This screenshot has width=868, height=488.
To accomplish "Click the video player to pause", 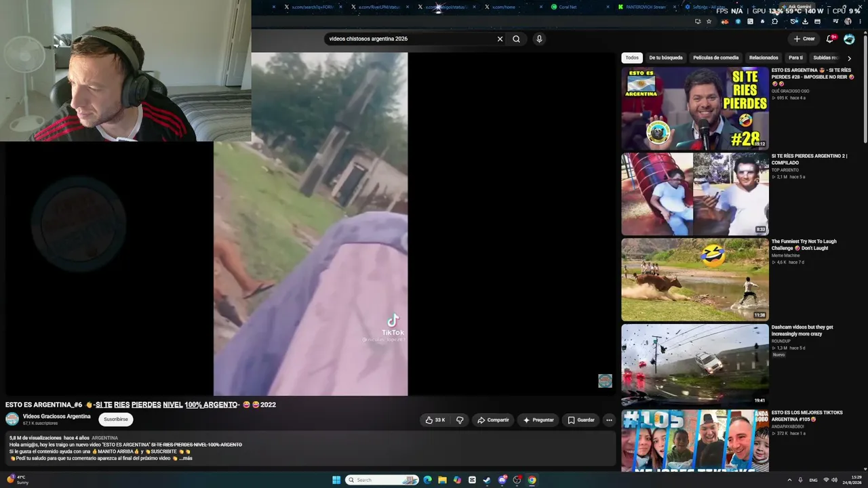I will click(x=311, y=224).
